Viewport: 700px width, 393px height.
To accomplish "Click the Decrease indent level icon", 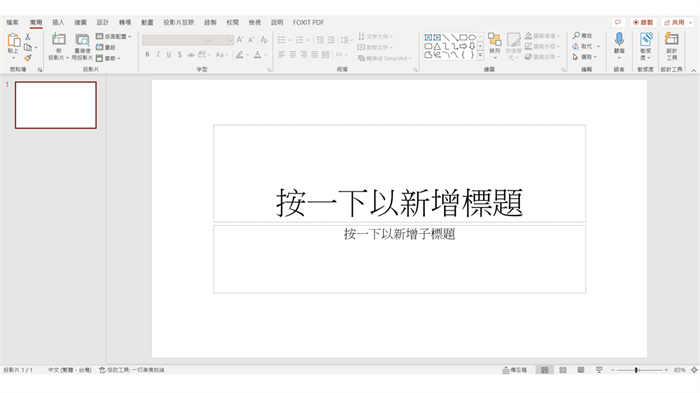I will [320, 40].
